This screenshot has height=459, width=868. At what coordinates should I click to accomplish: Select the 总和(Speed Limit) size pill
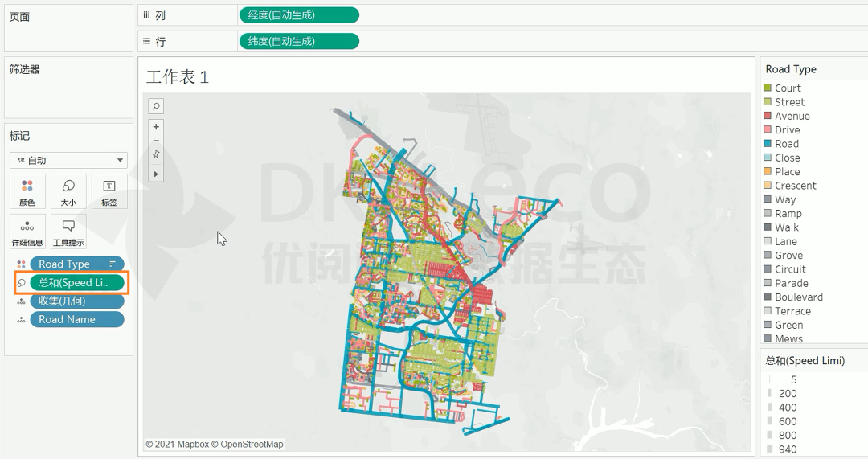pos(76,282)
